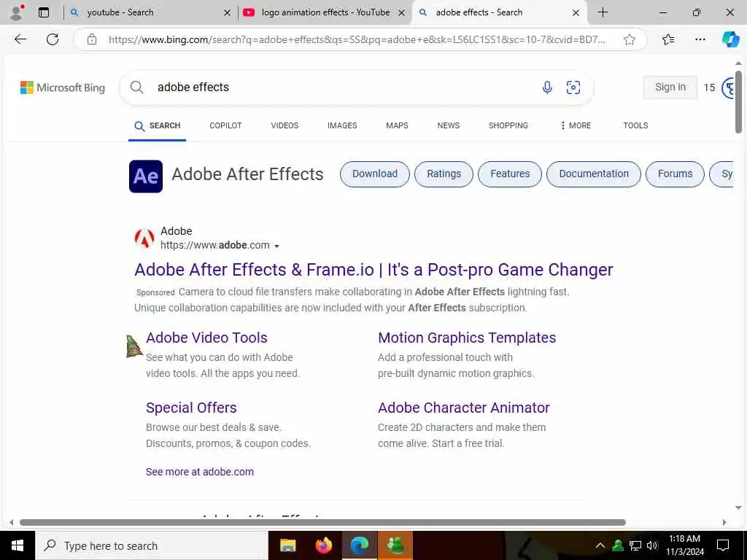Click the Download chip
This screenshot has height=560, width=747.
coord(375,174)
